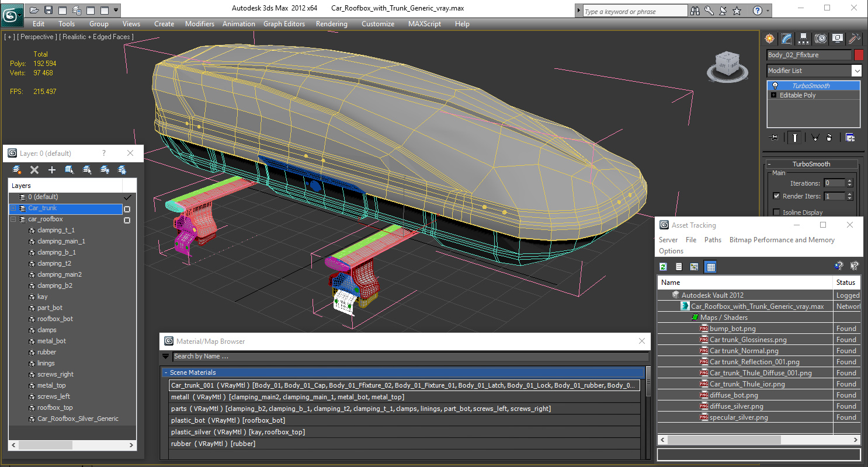This screenshot has height=467, width=868.
Task: Click Delete layer X icon
Action: pos(34,170)
